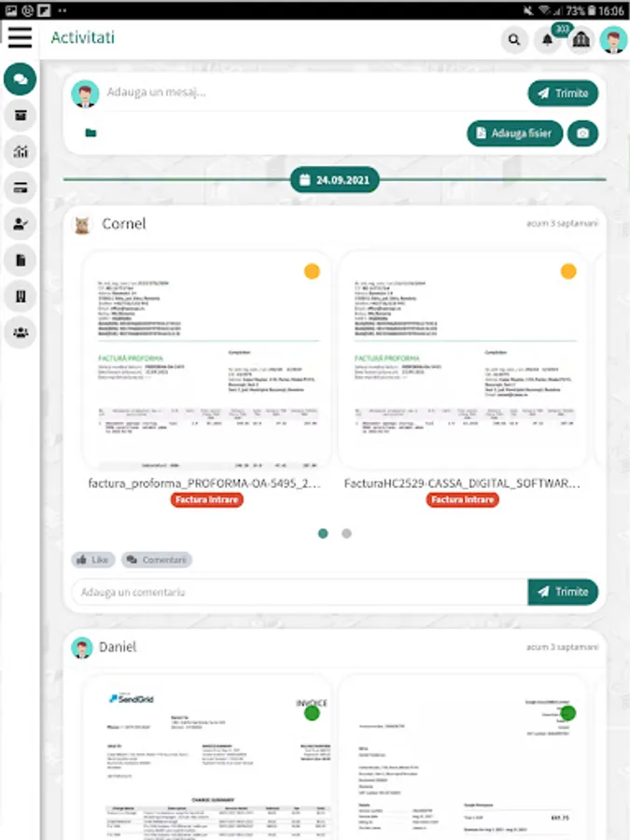Open notifications bell icon

click(x=547, y=39)
